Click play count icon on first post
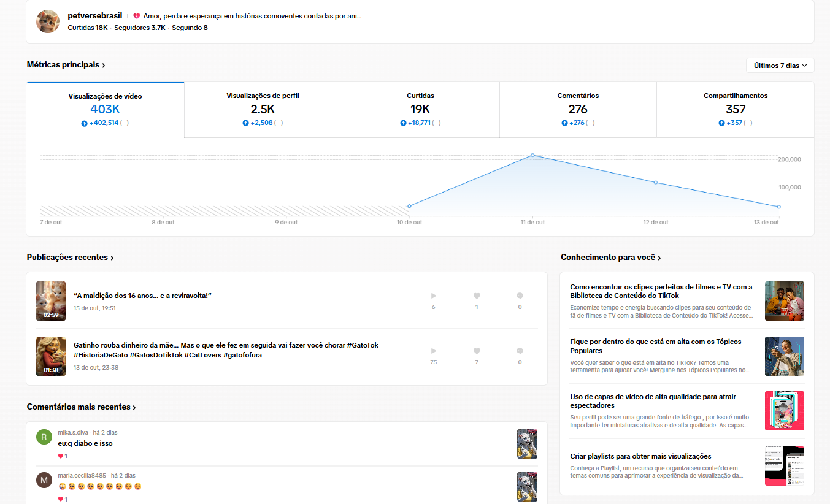This screenshot has height=504, width=830. pos(434,296)
